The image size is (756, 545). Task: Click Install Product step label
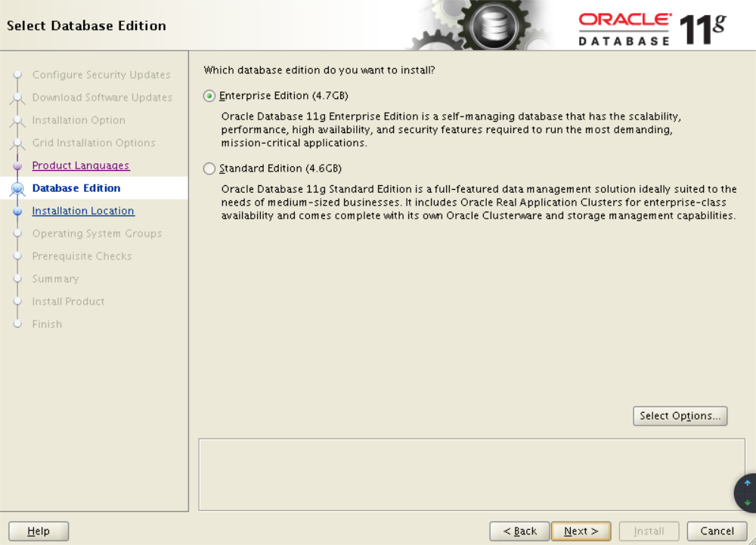click(x=68, y=301)
